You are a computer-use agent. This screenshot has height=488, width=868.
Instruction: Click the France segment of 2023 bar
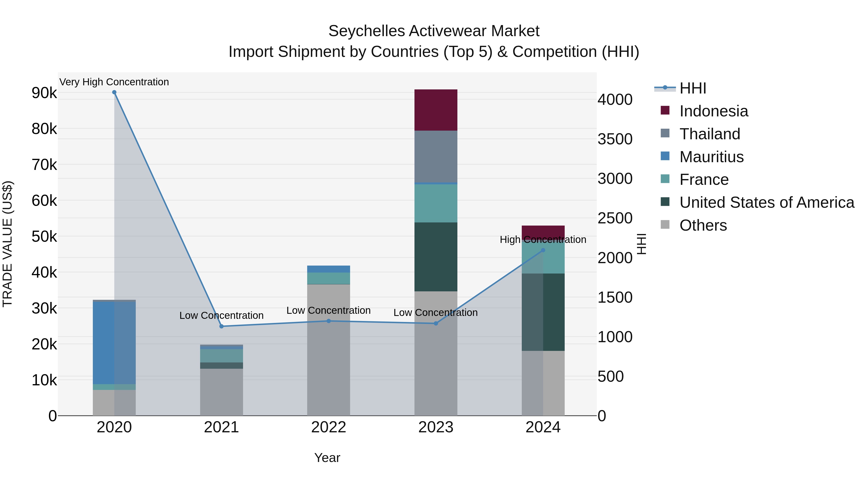click(x=436, y=203)
